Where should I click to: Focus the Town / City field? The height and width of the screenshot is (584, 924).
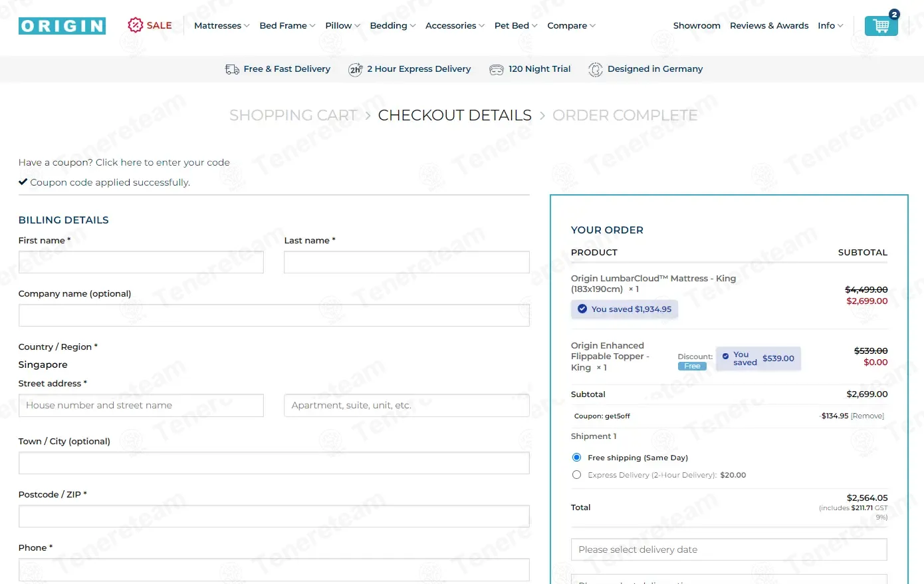coord(274,463)
